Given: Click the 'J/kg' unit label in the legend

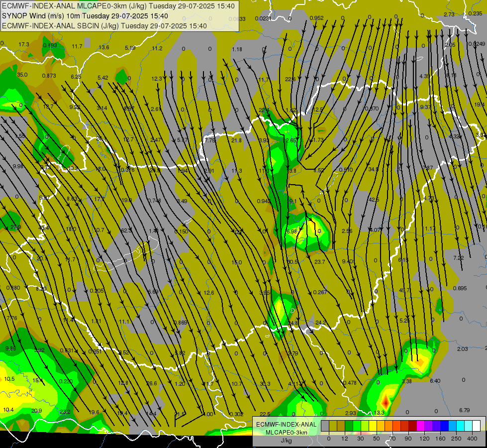Looking at the screenshot, I should (287, 440).
